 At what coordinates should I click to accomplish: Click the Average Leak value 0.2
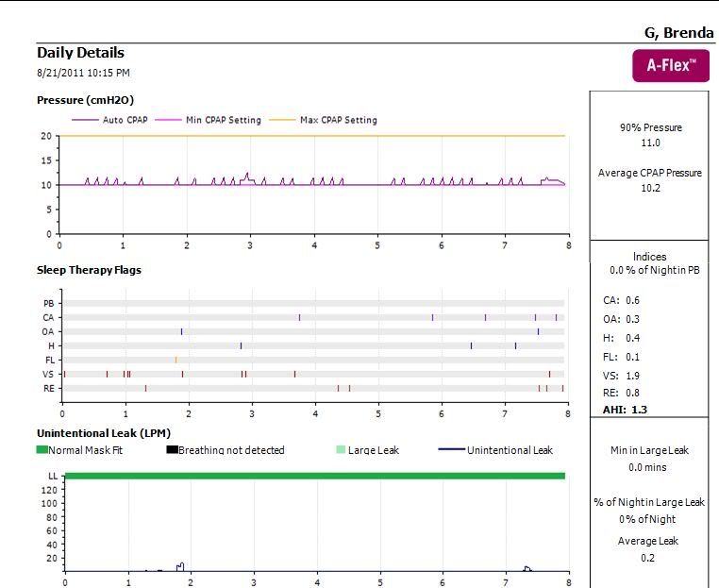pyautogui.click(x=650, y=558)
